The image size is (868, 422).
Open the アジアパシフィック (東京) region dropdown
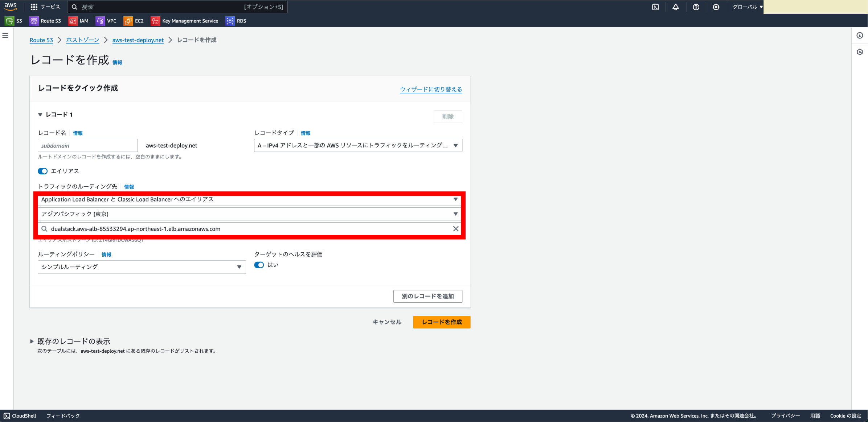(x=249, y=214)
